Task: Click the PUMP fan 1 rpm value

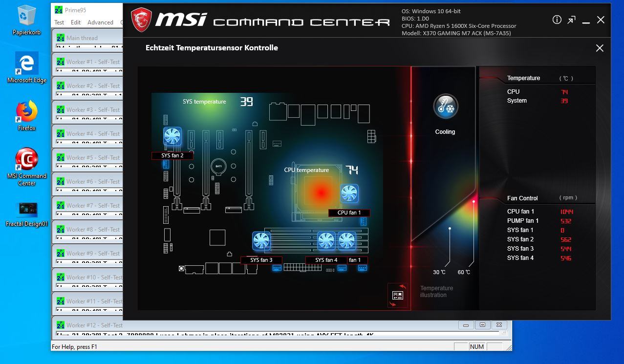Action: [566, 221]
